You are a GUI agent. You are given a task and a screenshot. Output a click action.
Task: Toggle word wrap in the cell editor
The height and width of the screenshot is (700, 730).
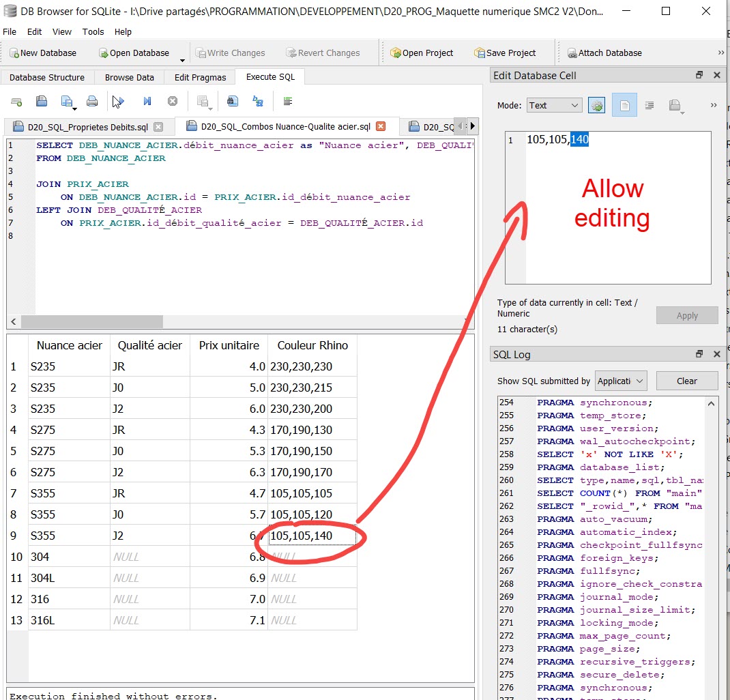point(649,105)
